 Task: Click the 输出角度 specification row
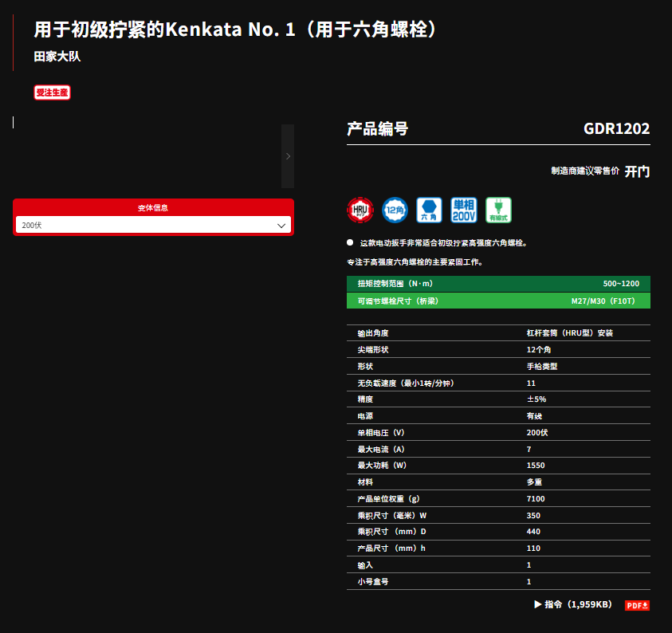(498, 333)
